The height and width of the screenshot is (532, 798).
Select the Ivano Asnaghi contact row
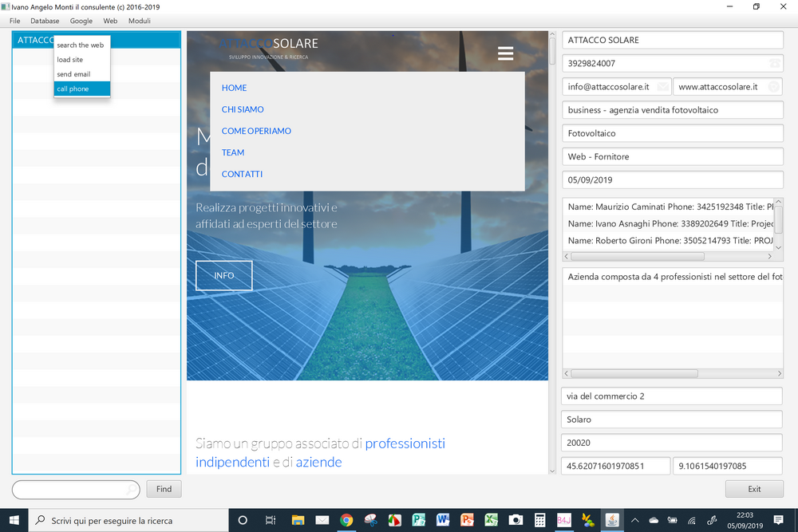click(668, 223)
